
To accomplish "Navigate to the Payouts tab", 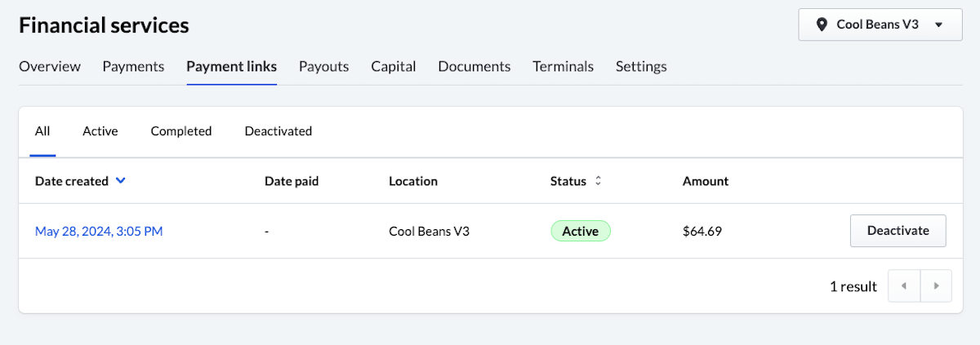I will click(x=323, y=67).
